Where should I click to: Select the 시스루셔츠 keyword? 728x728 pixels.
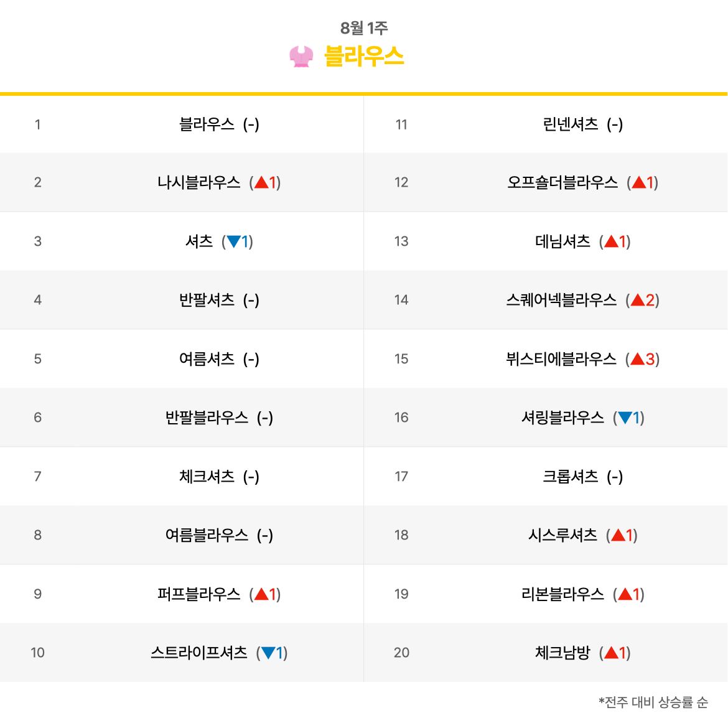pyautogui.click(x=562, y=535)
